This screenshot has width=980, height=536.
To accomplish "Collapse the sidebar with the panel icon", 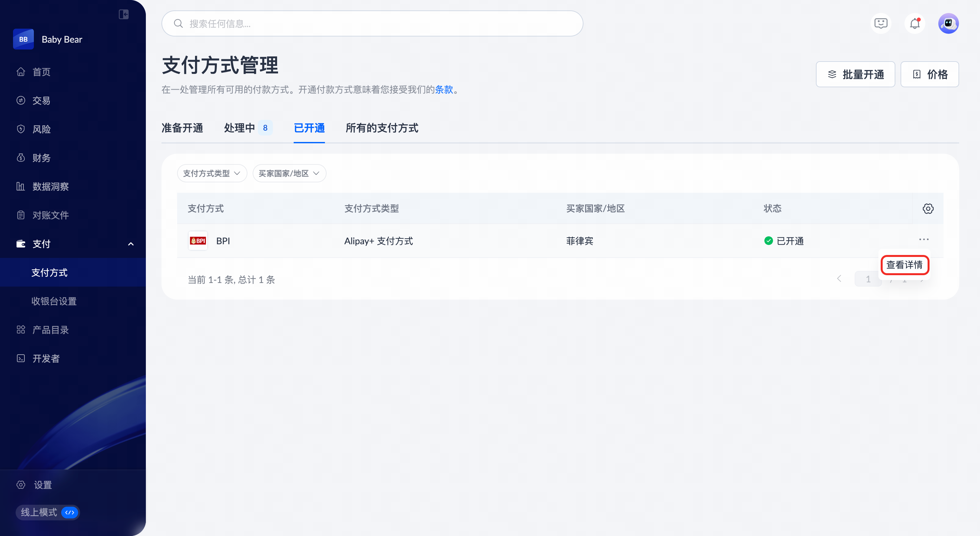I will point(124,14).
